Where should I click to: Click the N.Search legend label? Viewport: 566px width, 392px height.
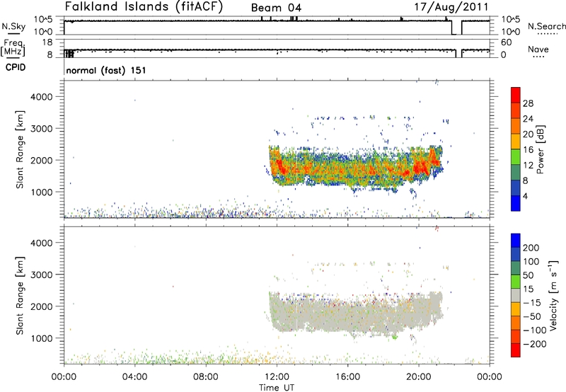click(x=547, y=26)
